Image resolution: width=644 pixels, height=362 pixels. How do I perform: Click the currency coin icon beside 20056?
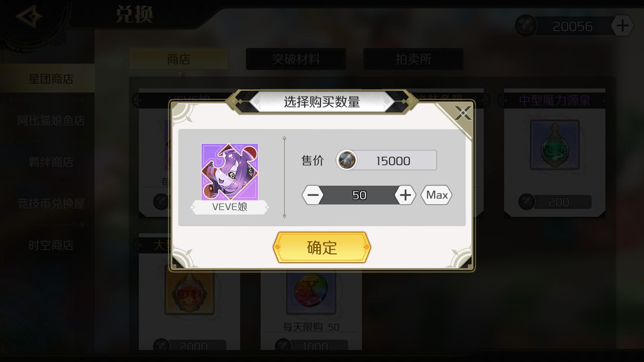click(x=526, y=26)
